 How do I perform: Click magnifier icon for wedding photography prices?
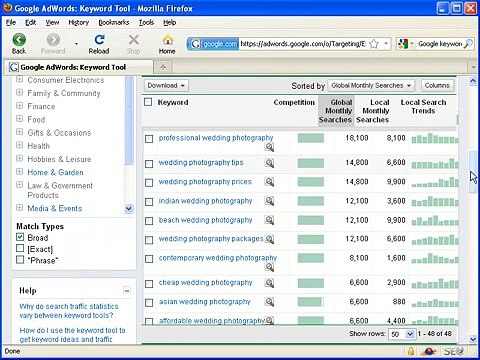tap(269, 182)
